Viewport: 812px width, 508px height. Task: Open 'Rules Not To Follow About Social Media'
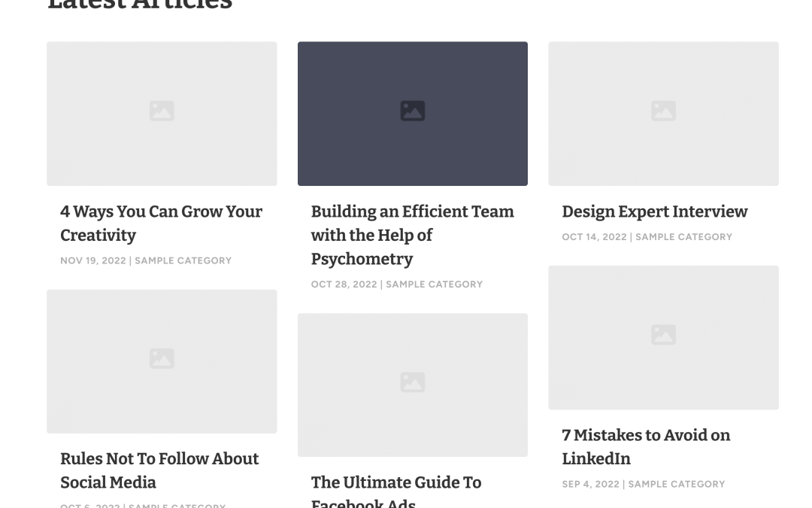click(159, 470)
